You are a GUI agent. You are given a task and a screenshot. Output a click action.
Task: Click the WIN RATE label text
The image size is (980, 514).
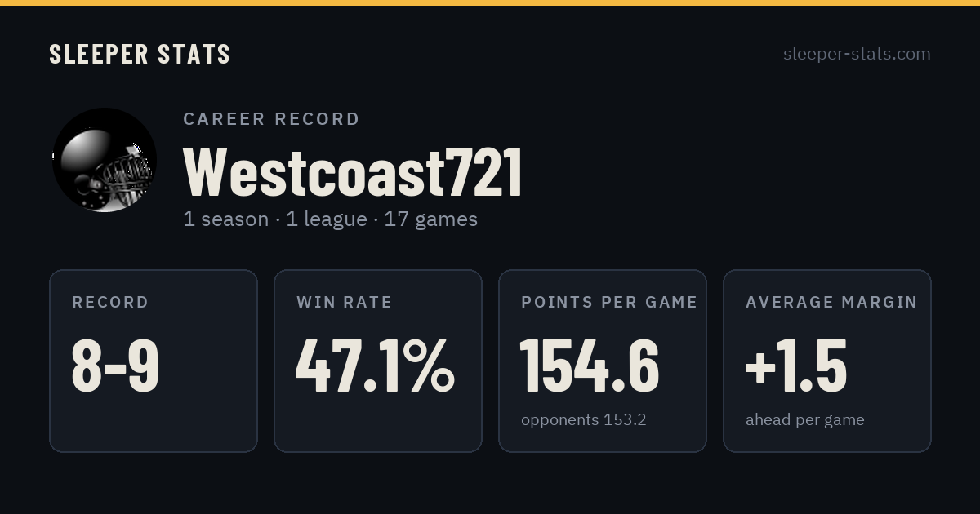(x=345, y=303)
